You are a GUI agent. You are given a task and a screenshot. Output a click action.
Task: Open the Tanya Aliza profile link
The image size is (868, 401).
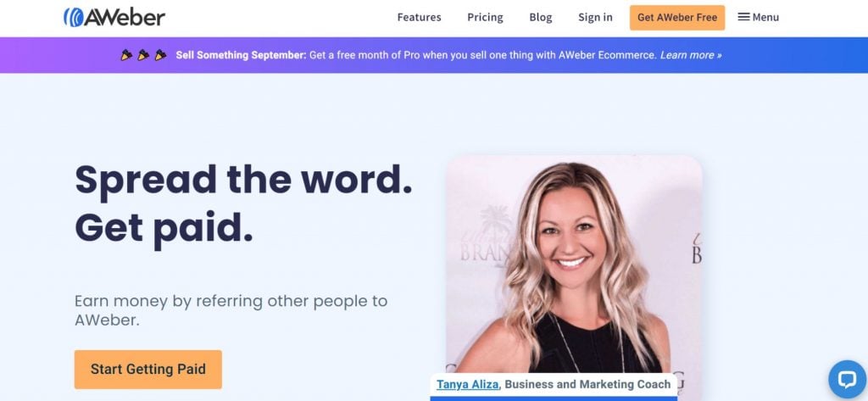[467, 384]
